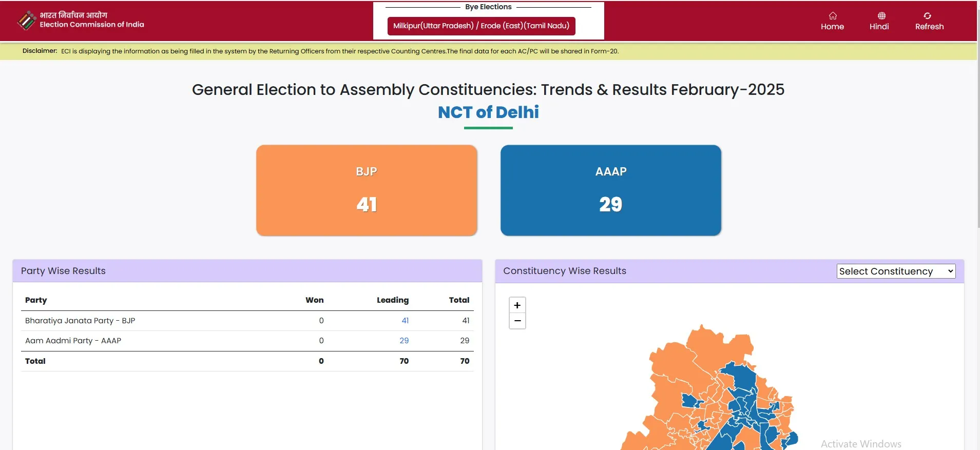Open AAAP leading count link showing 29

404,340
